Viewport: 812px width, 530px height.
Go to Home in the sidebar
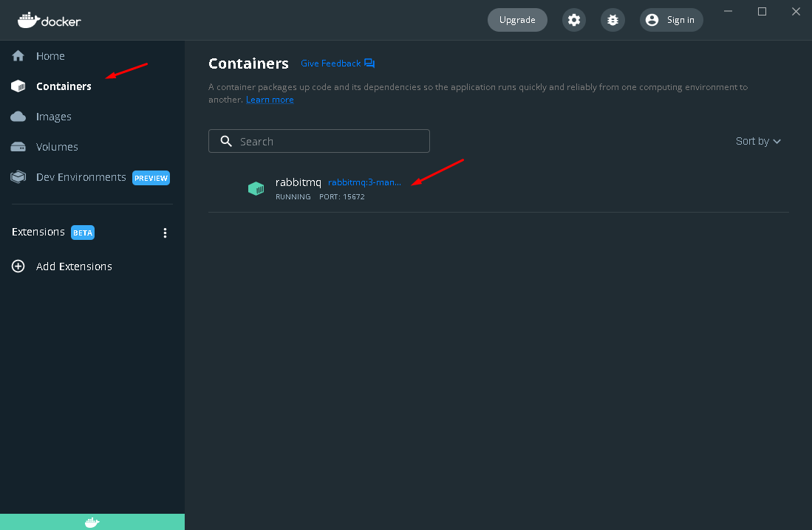50,56
